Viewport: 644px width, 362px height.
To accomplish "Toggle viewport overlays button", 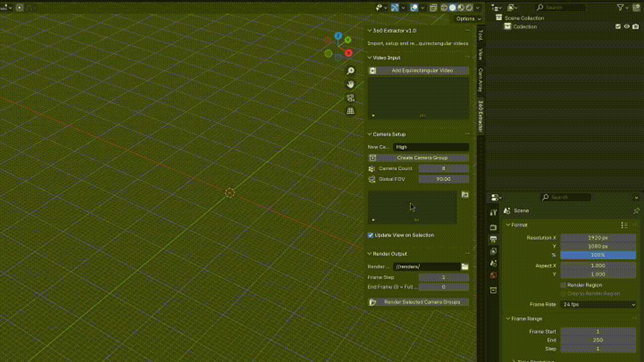I will point(414,8).
